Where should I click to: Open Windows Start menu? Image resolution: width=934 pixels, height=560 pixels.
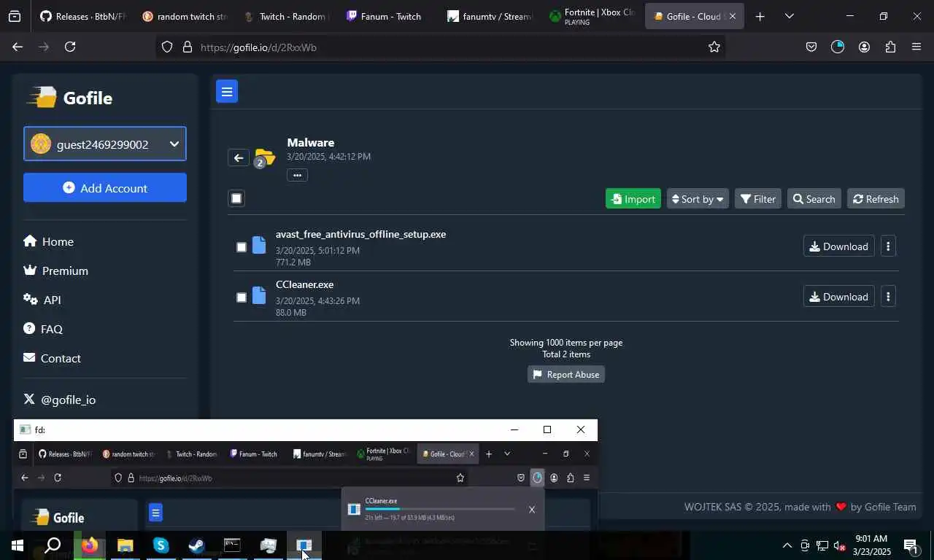point(17,545)
